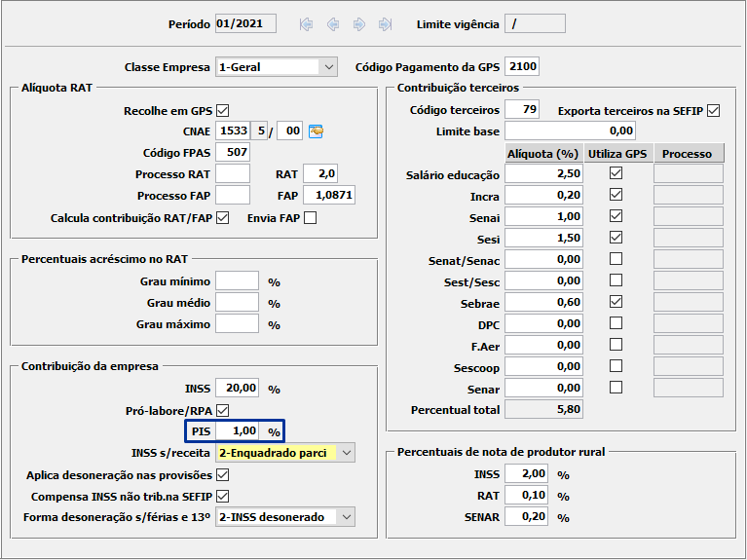Image resolution: width=747 pixels, height=560 pixels.
Task: Click the Código Pagamento da GPS field
Action: pyautogui.click(x=522, y=67)
